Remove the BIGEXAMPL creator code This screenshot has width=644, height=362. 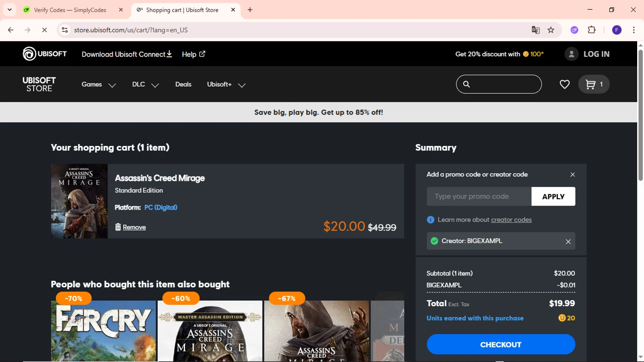pyautogui.click(x=568, y=241)
